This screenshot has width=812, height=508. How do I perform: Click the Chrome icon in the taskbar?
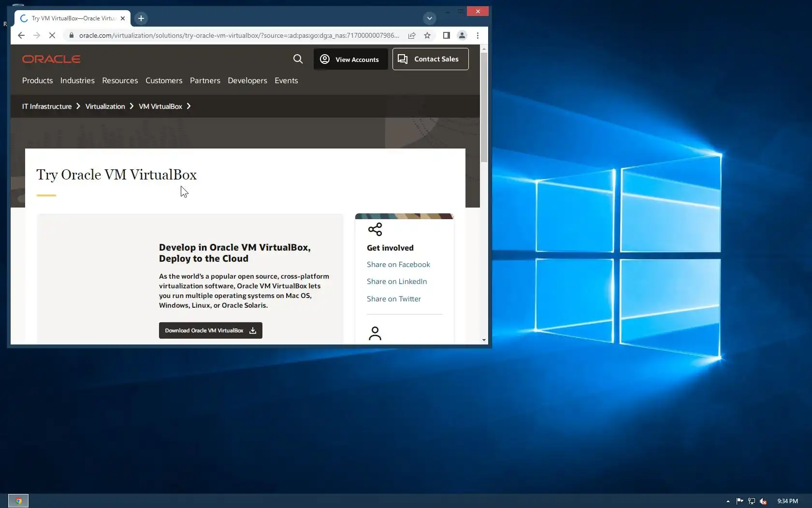[18, 501]
